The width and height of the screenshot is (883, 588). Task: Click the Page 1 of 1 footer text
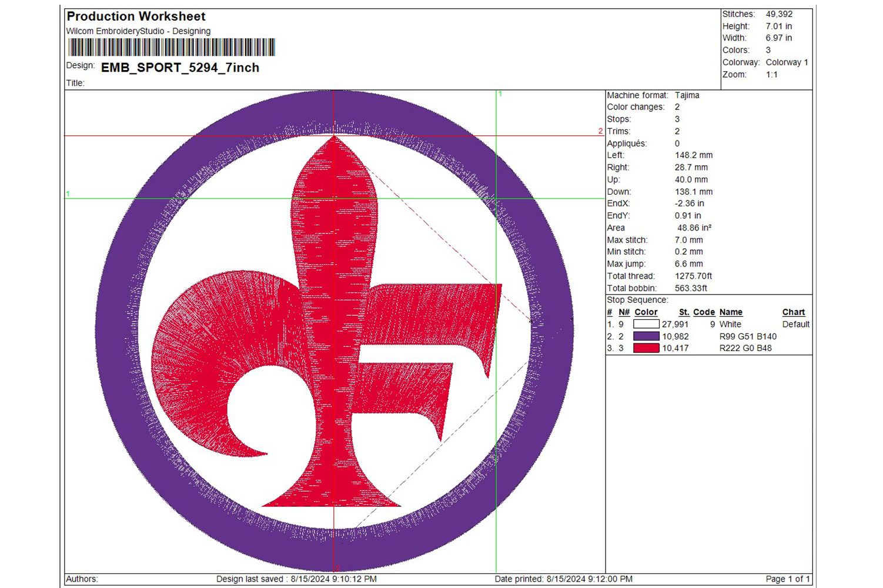(787, 579)
